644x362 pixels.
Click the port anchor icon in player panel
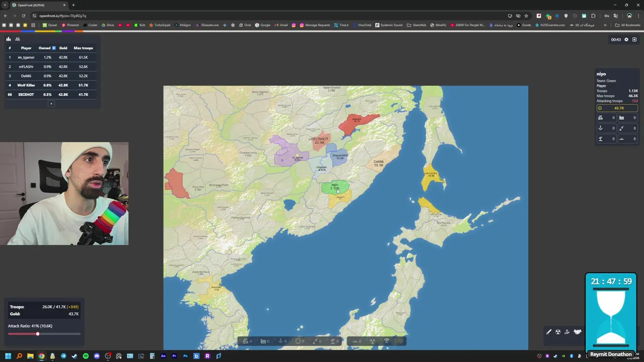(600, 128)
